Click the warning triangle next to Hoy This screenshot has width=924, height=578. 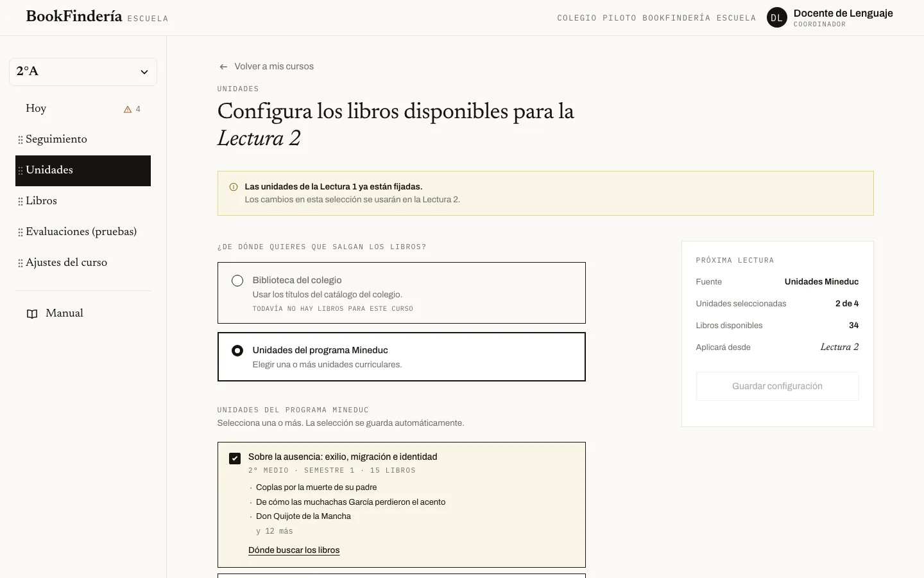pos(128,109)
